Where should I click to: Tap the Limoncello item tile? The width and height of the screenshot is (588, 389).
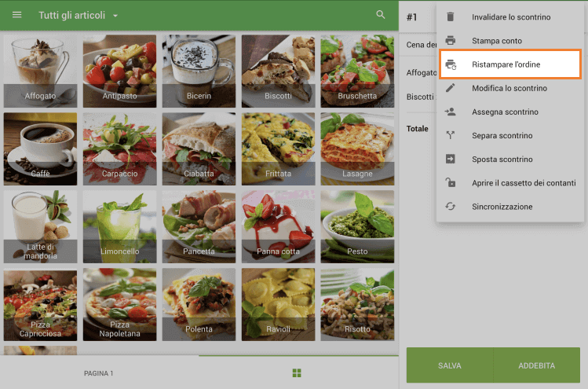(119, 228)
